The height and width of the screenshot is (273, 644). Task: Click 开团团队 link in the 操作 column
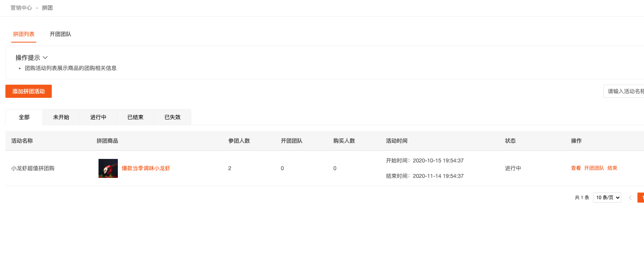point(594,168)
